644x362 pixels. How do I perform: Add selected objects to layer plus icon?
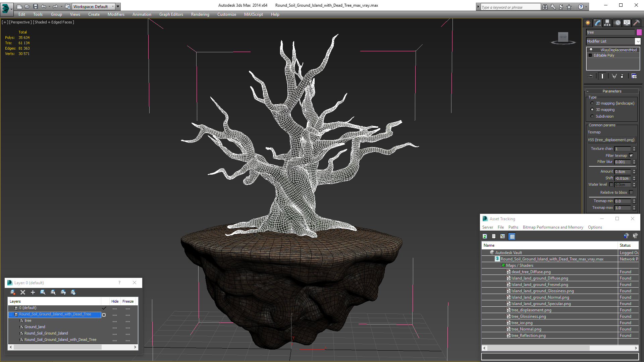33,292
